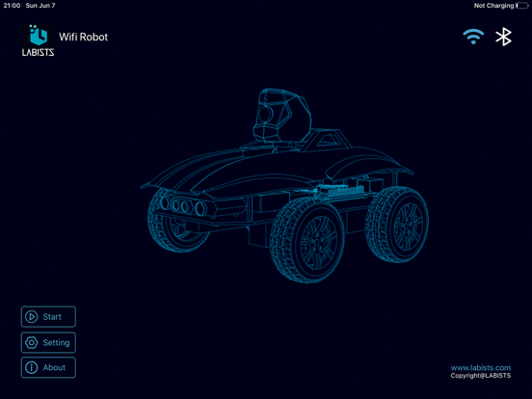Click the Copyright@LABISTS text
The image size is (532, 399).
tap(480, 376)
